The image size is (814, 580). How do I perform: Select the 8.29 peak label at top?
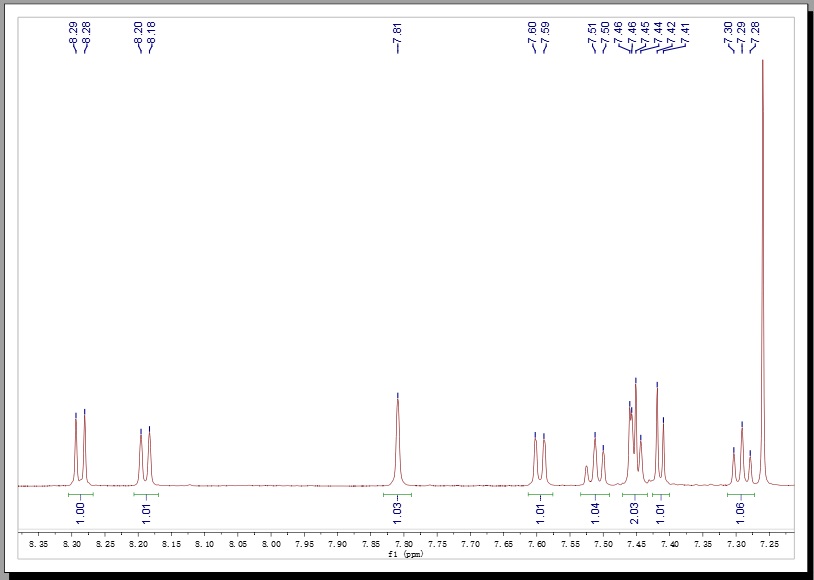[73, 32]
